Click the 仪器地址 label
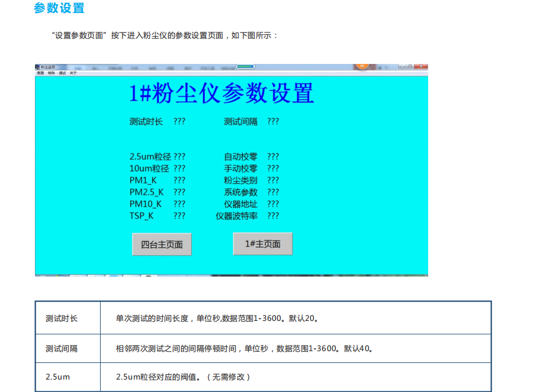Image resolution: width=533 pixels, height=392 pixels. coord(240,204)
